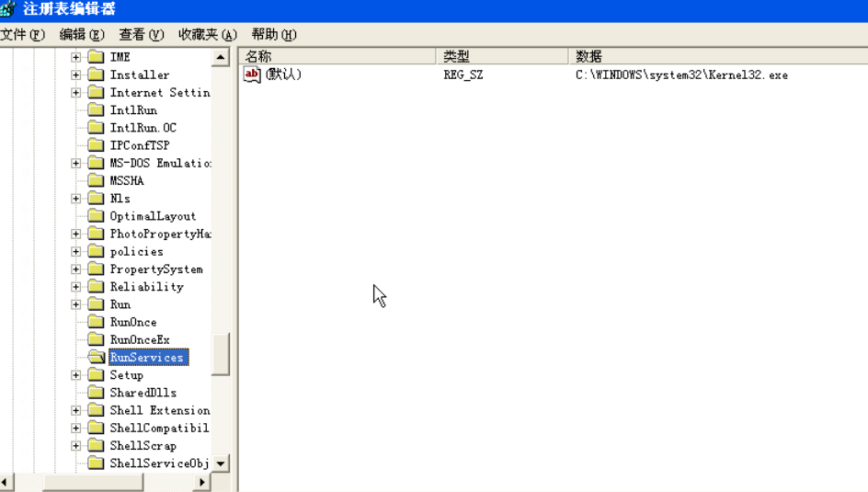Viewport: 868px width, 492px height.
Task: Select the PropertySystem folder icon
Action: pyautogui.click(x=97, y=269)
